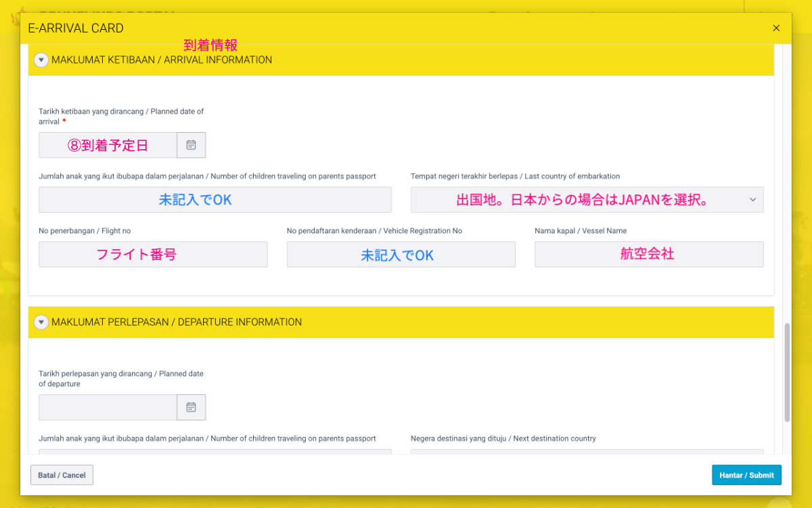Close the E-Arrival Card dialog

point(776,28)
